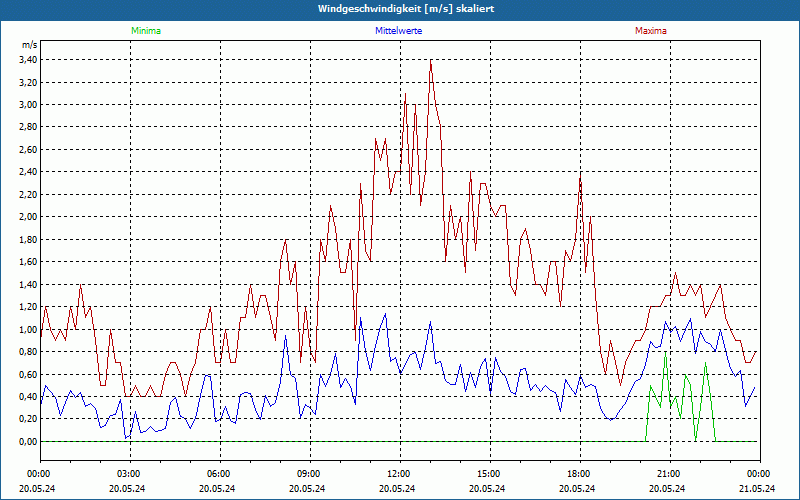Click the tallest green minima spike
Viewport: 800px width, 500px height.
click(x=665, y=353)
